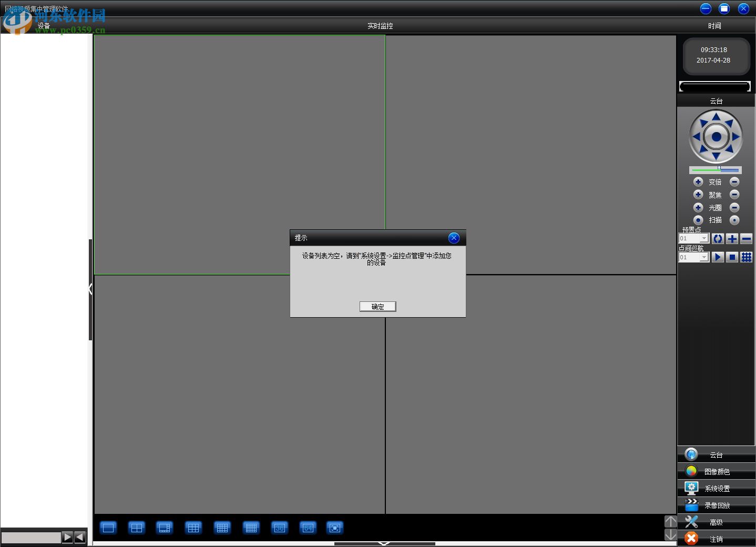Viewport: 756px width, 547px height.
Task: Open 系统设置 system settings
Action: [x=716, y=489]
